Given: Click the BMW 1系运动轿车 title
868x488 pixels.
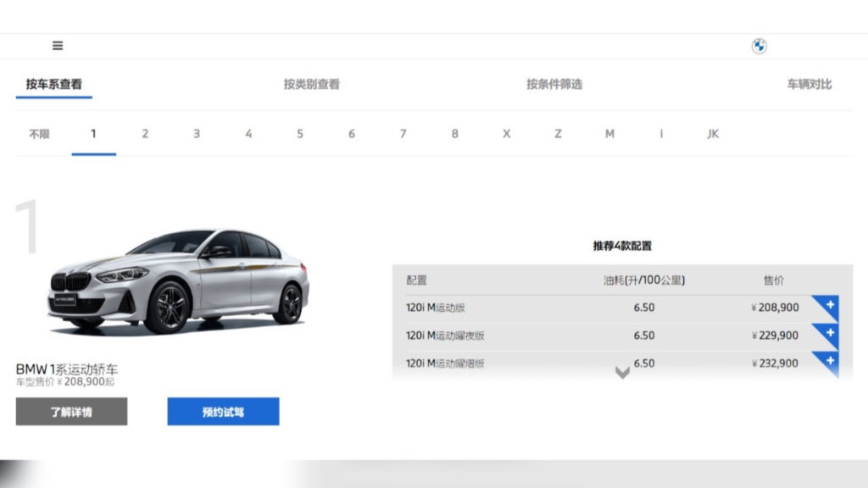Looking at the screenshot, I should click(66, 369).
